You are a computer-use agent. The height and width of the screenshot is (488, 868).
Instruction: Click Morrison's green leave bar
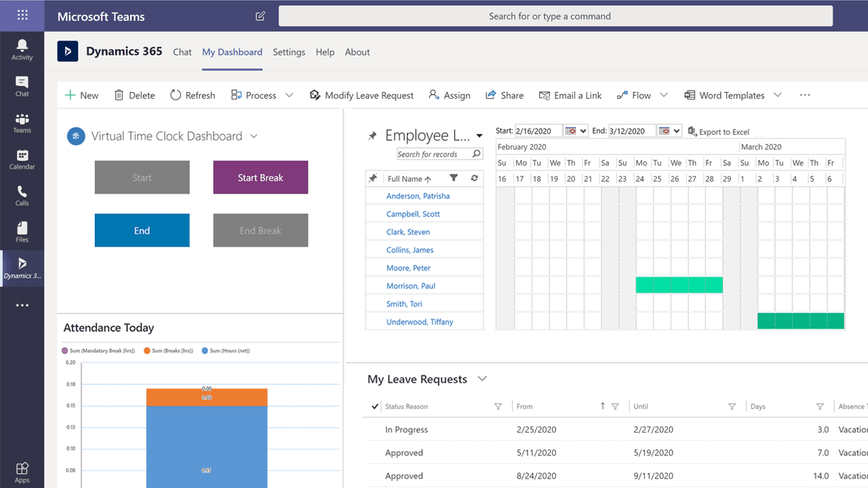pos(679,285)
